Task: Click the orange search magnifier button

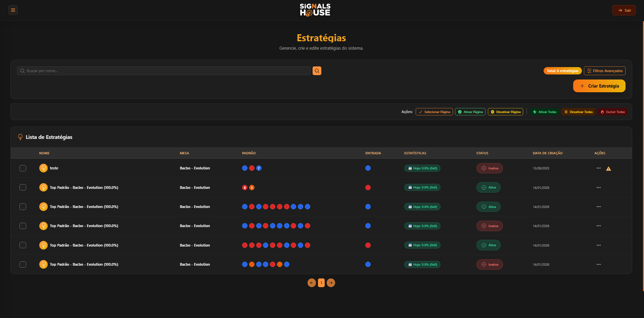Action: pyautogui.click(x=317, y=71)
